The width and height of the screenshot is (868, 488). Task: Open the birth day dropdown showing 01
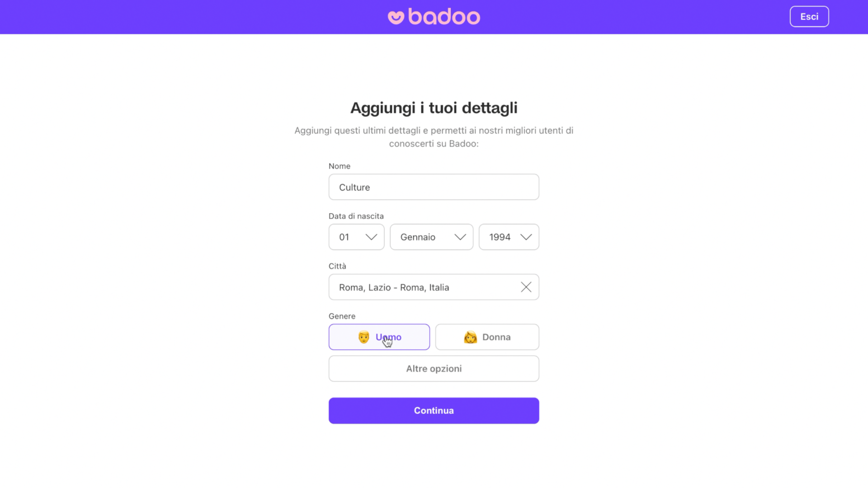pyautogui.click(x=356, y=237)
